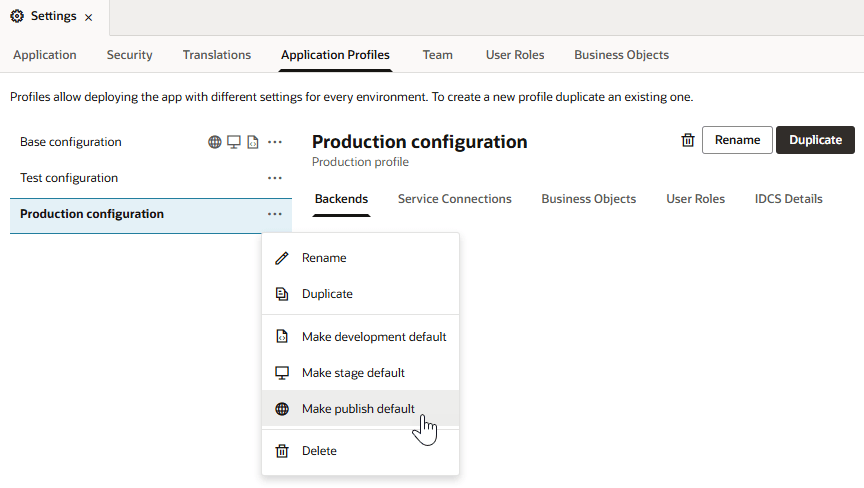Switch to the Security tab
864x488 pixels.
[x=129, y=55]
